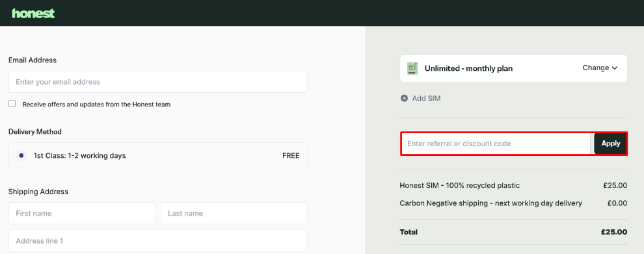
Task: Click the plus icon beside Add SIM
Action: coord(404,99)
